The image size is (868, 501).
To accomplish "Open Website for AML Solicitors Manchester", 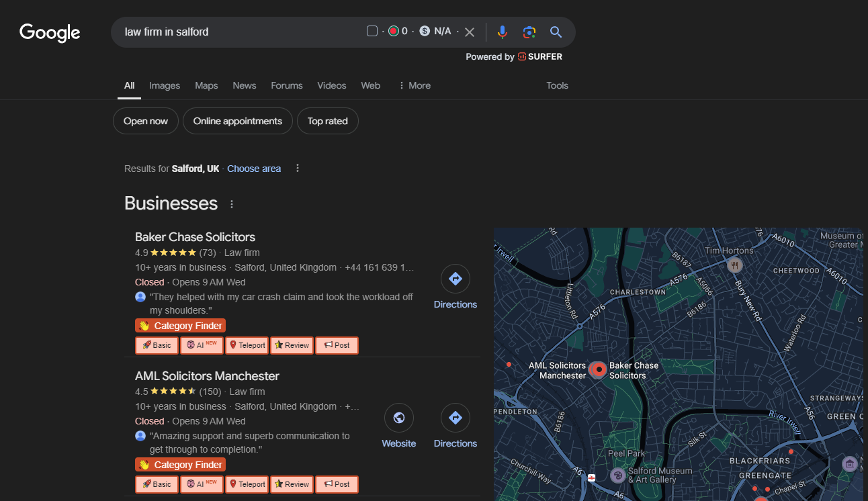I will pos(399,426).
